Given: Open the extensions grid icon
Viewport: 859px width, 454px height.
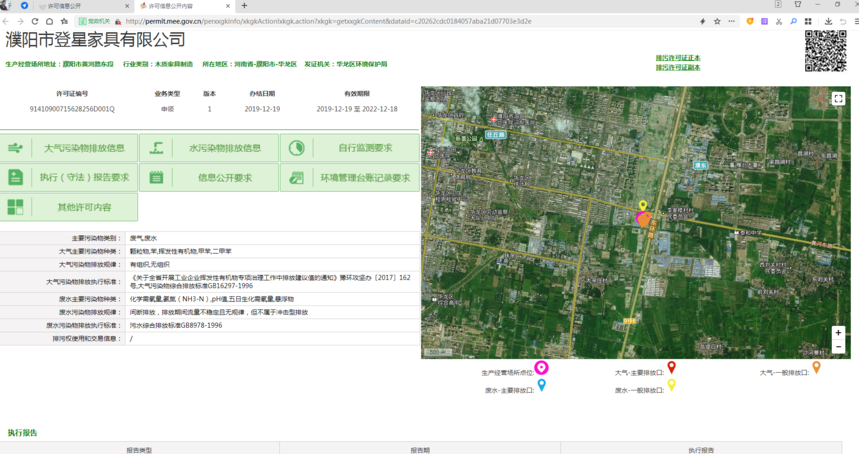Looking at the screenshot, I should click(x=808, y=21).
